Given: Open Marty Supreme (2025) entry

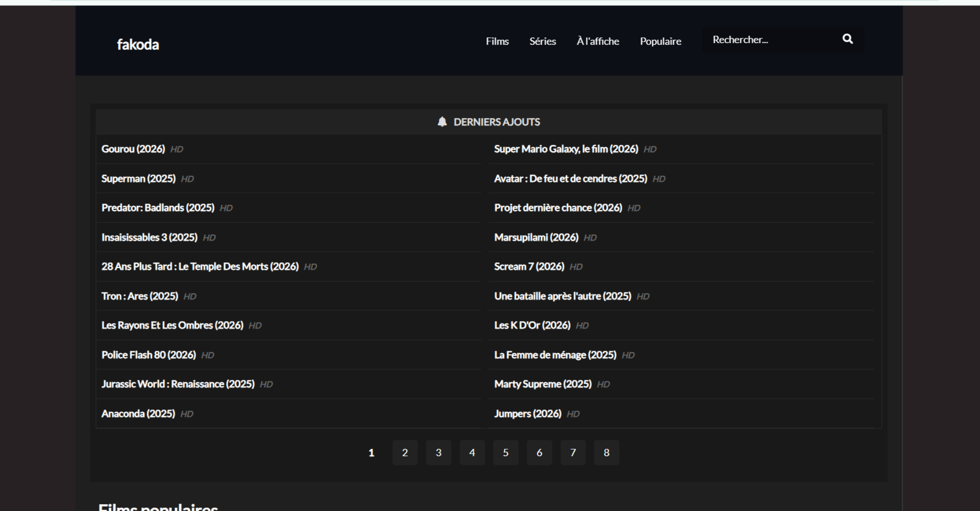Looking at the screenshot, I should [542, 384].
